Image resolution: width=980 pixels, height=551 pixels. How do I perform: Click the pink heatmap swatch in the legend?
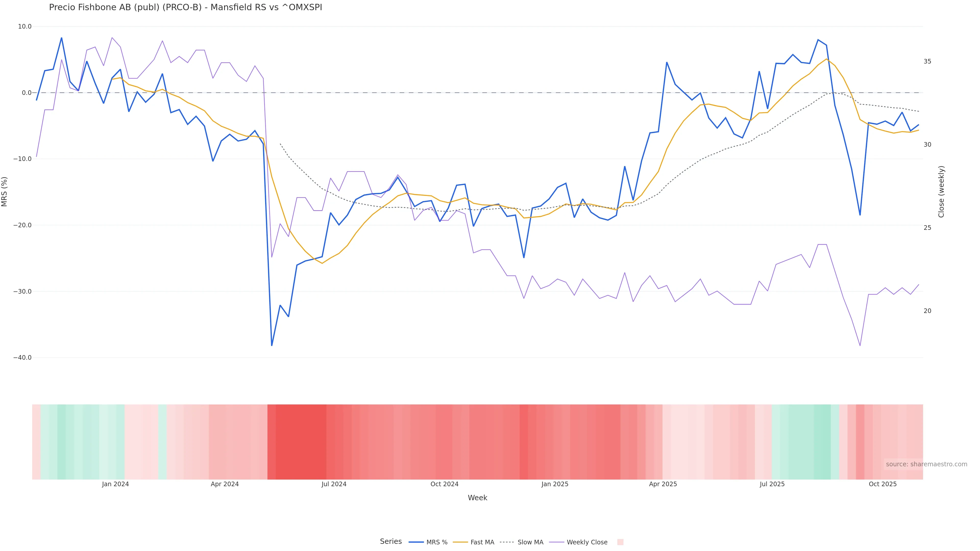[x=620, y=542]
